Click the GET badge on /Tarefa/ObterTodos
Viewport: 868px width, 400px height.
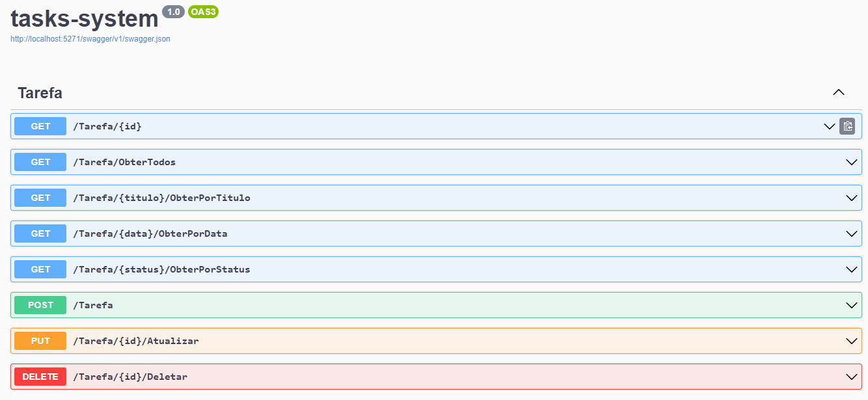40,162
